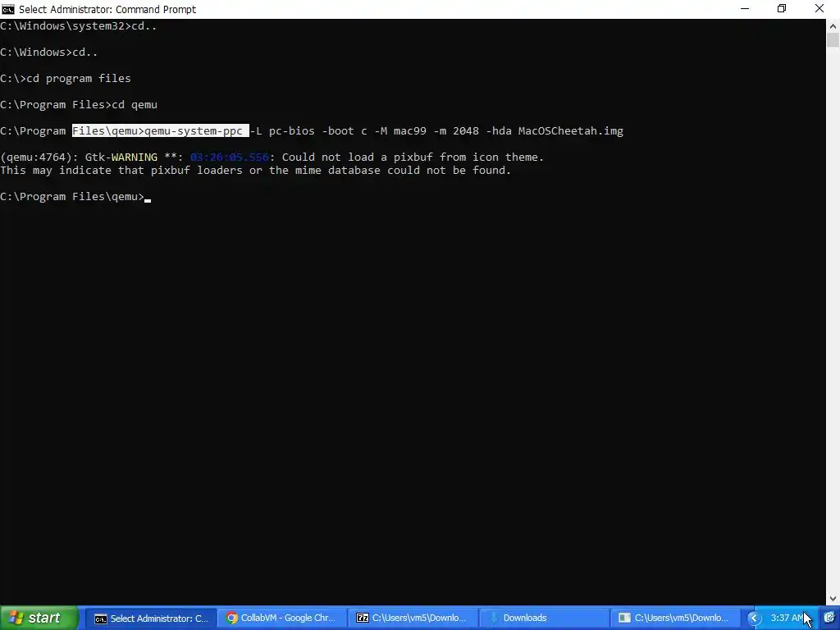Click the '-M mac99' argument text
This screenshot has width=840, height=630.
[400, 130]
